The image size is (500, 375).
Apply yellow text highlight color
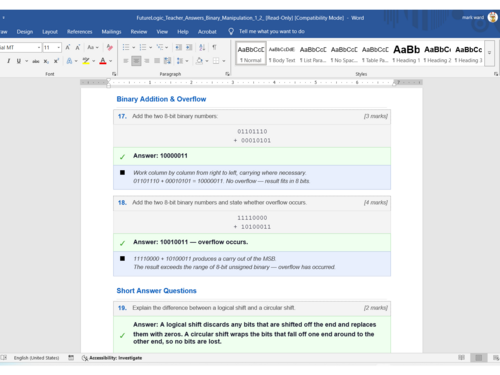click(x=86, y=61)
